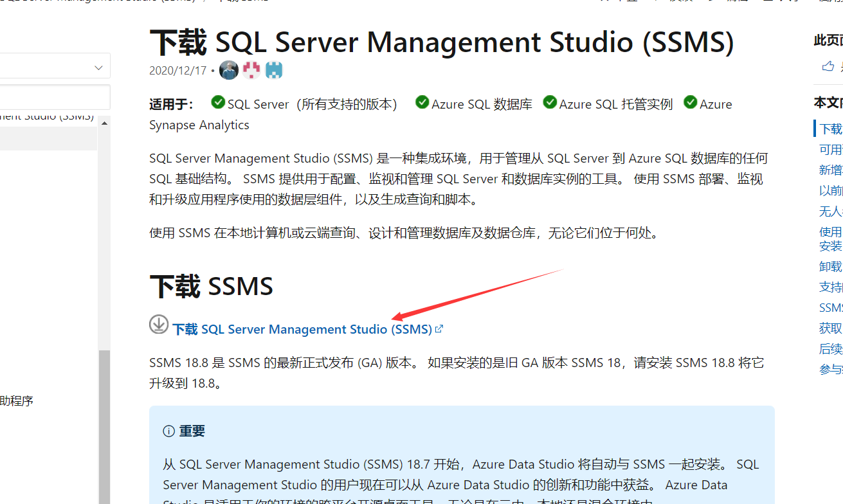
Task: Click the Azure SQL 数据库 applies-to text
Action: [482, 104]
